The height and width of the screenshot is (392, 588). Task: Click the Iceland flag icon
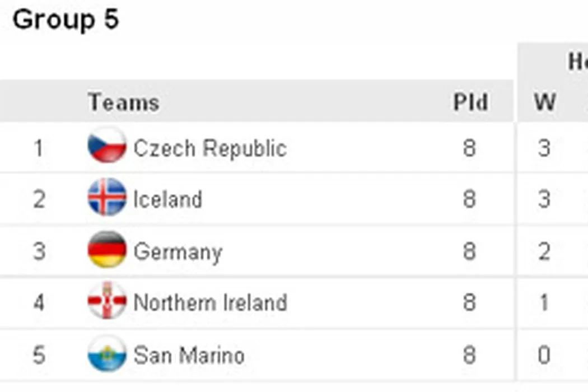[107, 197]
